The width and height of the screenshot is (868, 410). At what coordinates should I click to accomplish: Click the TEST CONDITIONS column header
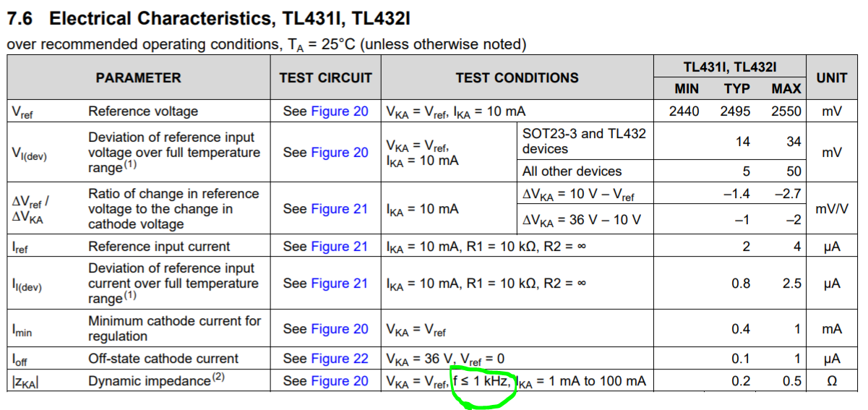click(517, 78)
